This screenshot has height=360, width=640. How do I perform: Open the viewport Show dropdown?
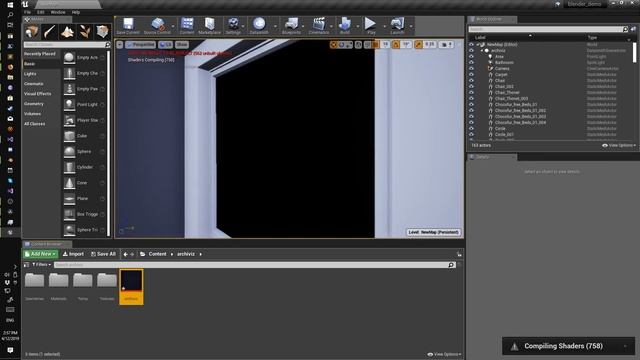tap(182, 44)
